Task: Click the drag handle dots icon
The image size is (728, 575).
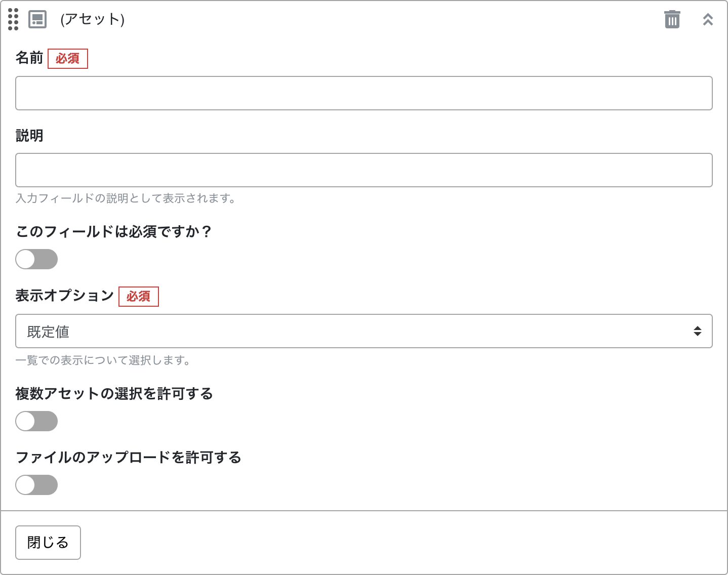Action: tap(13, 20)
